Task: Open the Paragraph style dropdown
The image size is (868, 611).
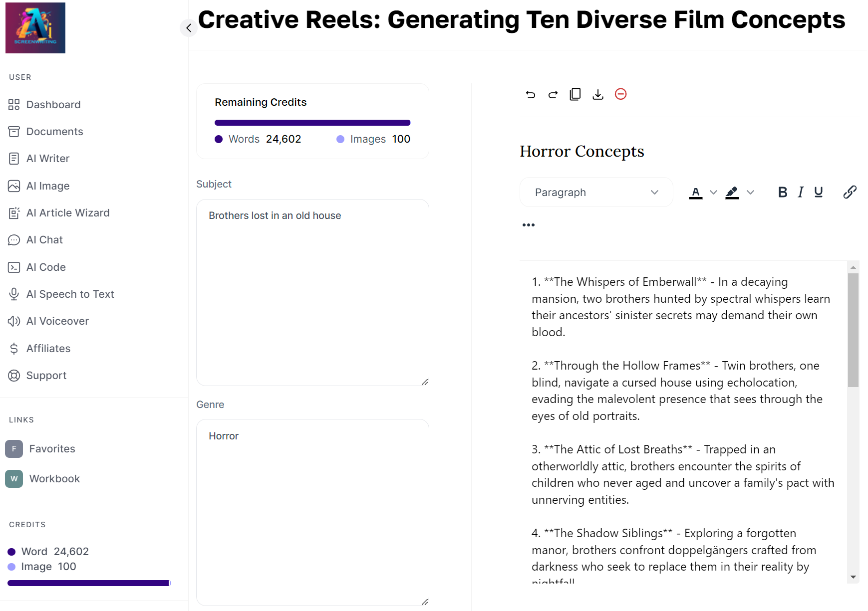Action: click(x=596, y=192)
